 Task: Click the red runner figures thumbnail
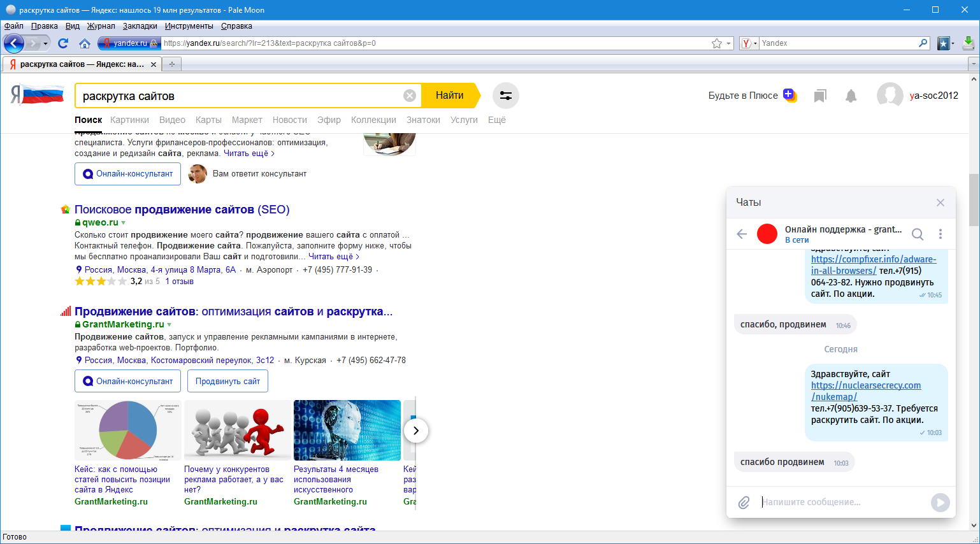pyautogui.click(x=238, y=431)
